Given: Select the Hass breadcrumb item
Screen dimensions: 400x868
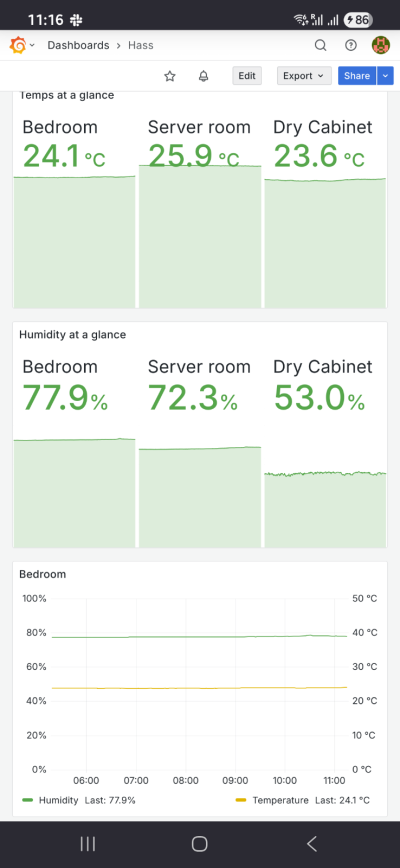Looking at the screenshot, I should click(141, 45).
